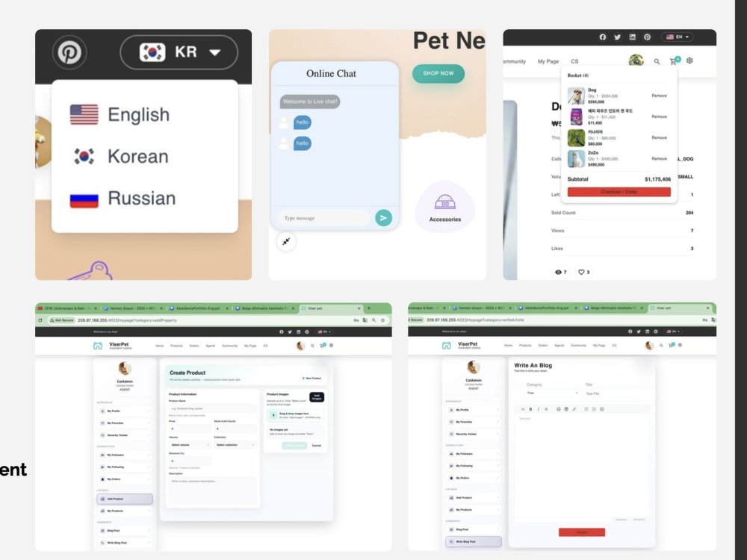The height and width of the screenshot is (560, 747).
Task: Click the ZoZo cat thumbnail in the basket
Action: pos(576,158)
